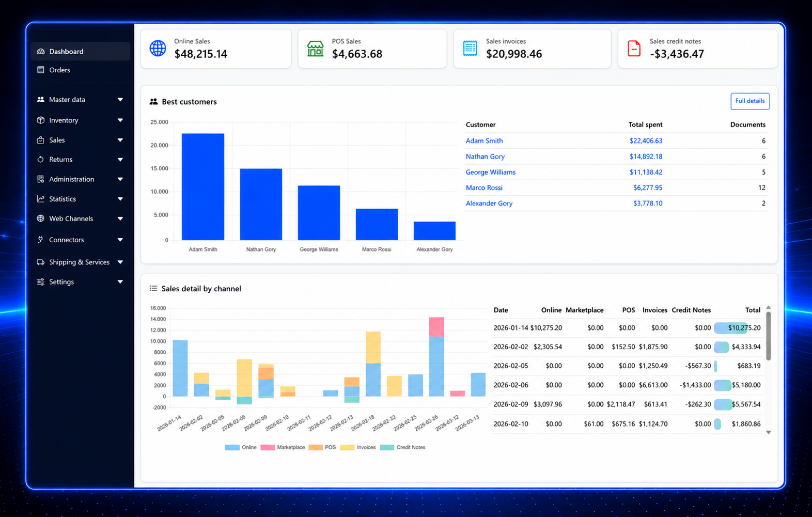
Task: Open customer Adam Smith link
Action: pos(484,140)
